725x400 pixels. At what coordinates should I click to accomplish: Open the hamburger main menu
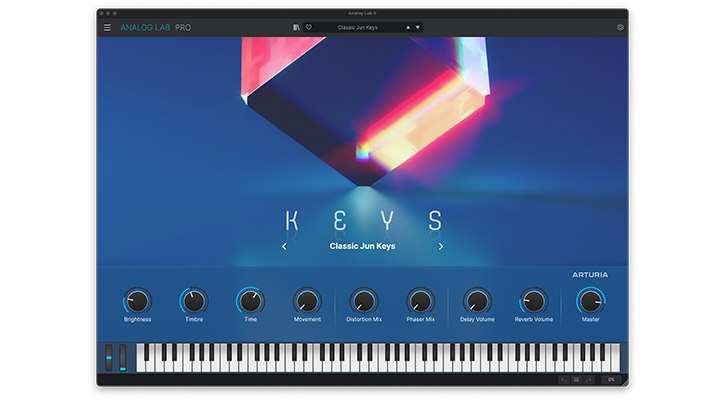[x=108, y=27]
